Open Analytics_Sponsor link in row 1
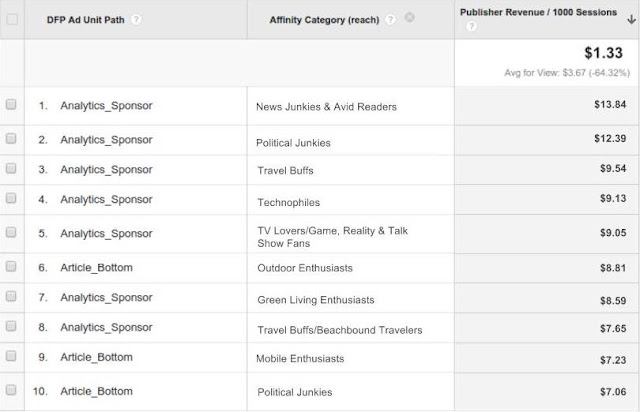Image resolution: width=640 pixels, height=412 pixels. [x=106, y=106]
